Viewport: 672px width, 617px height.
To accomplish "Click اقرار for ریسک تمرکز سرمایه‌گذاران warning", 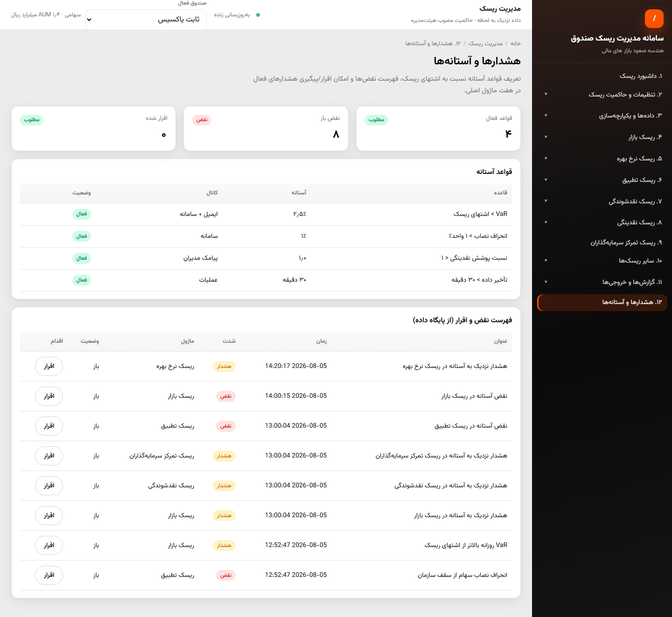I will coord(49,456).
